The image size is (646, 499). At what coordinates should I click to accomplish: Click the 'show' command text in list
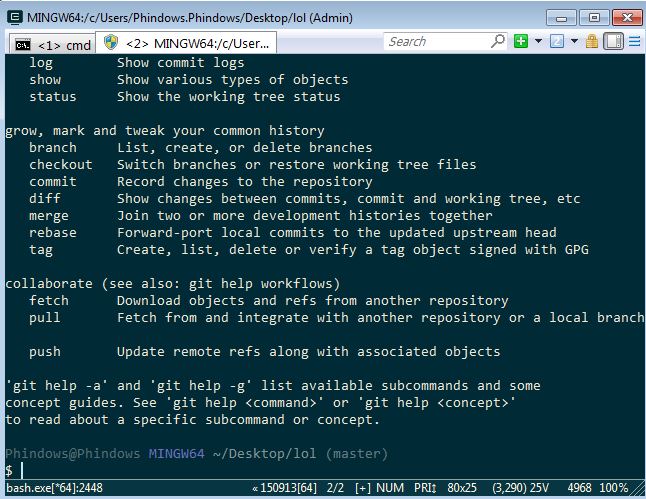[44, 80]
